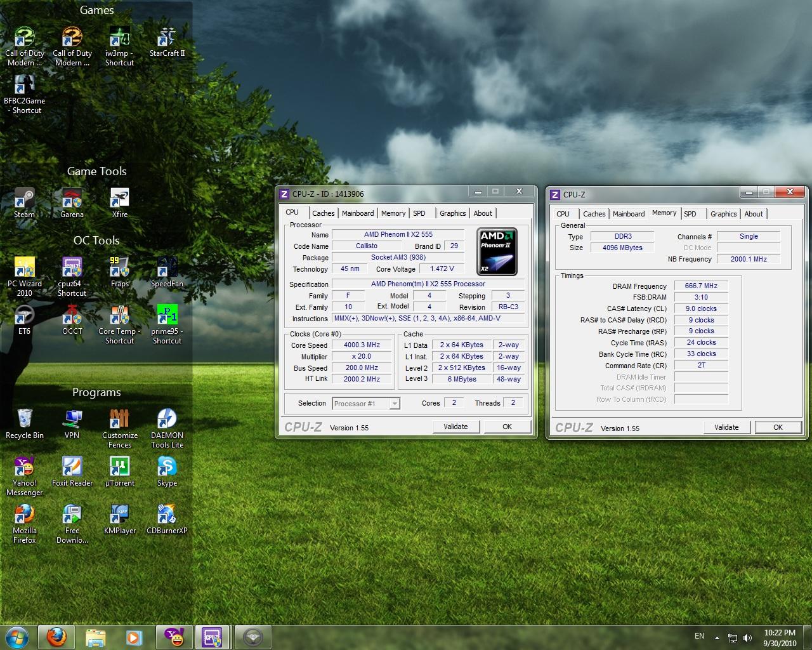This screenshot has height=650, width=812.
Task: Open Customize Fences icon
Action: coord(119,428)
